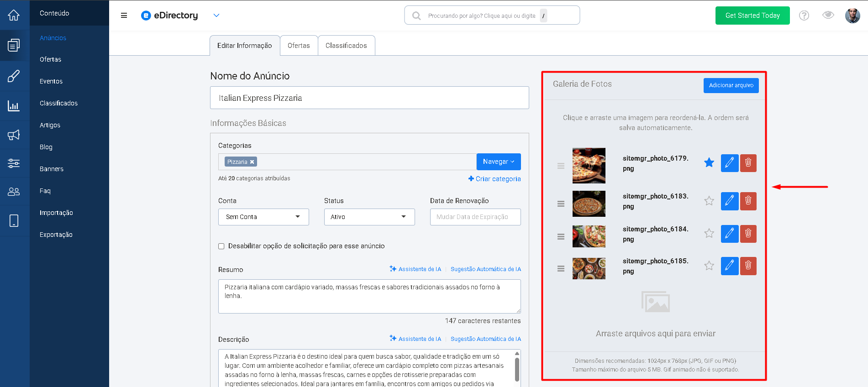
Task: Open the bar chart reports icon
Action: tap(14, 106)
